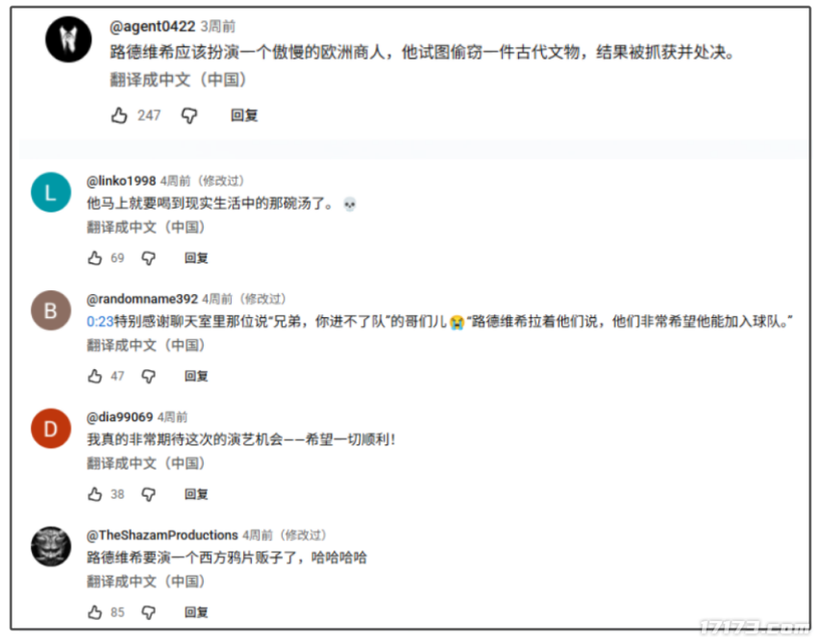Like the @dia99069 comment with 38 likes
Image resolution: width=821 pixels, height=644 pixels.
point(95,494)
